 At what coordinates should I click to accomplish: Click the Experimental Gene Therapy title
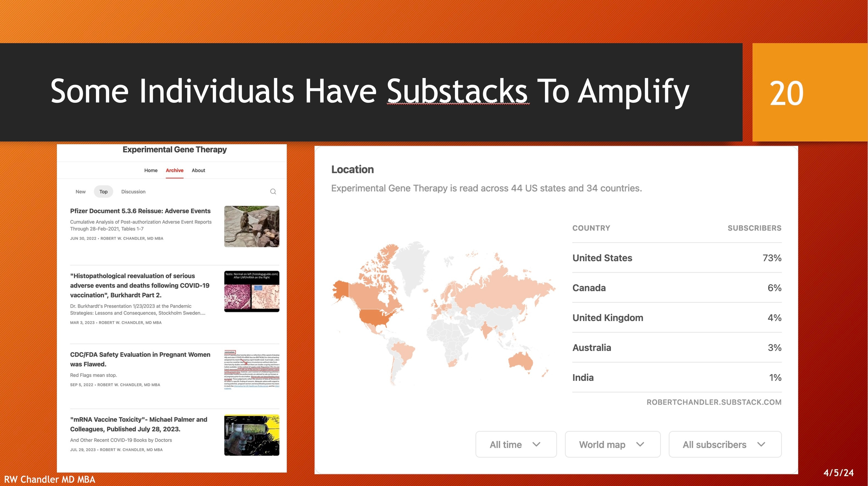(175, 149)
